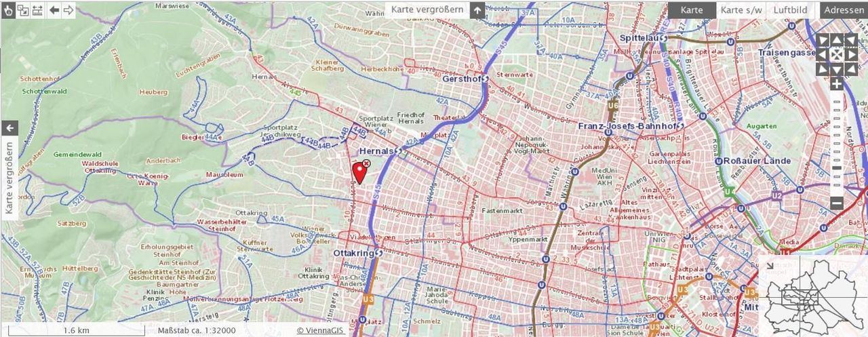Pan the map north with up arrow
The width and height of the screenshot is (868, 337).
tap(836, 40)
